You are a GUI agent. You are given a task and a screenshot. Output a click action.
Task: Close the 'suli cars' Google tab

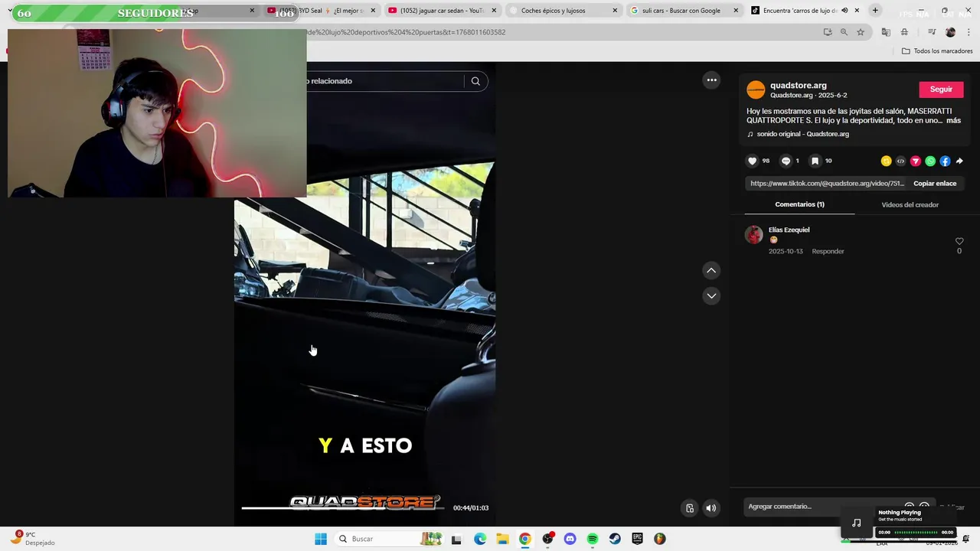click(736, 11)
